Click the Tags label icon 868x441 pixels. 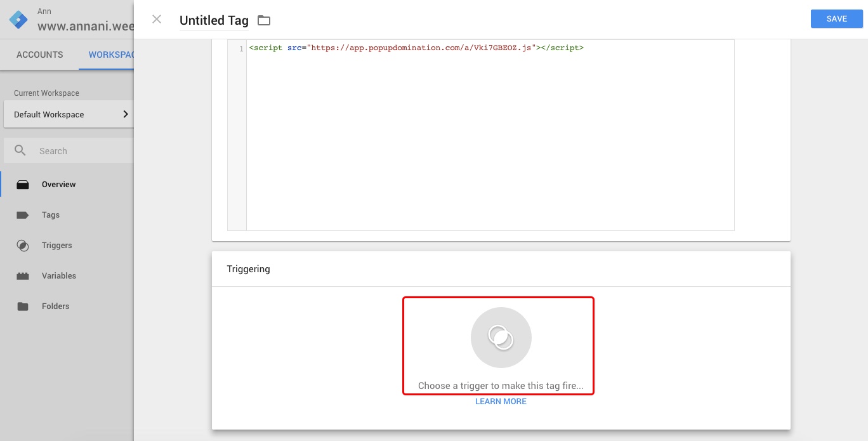click(x=23, y=215)
